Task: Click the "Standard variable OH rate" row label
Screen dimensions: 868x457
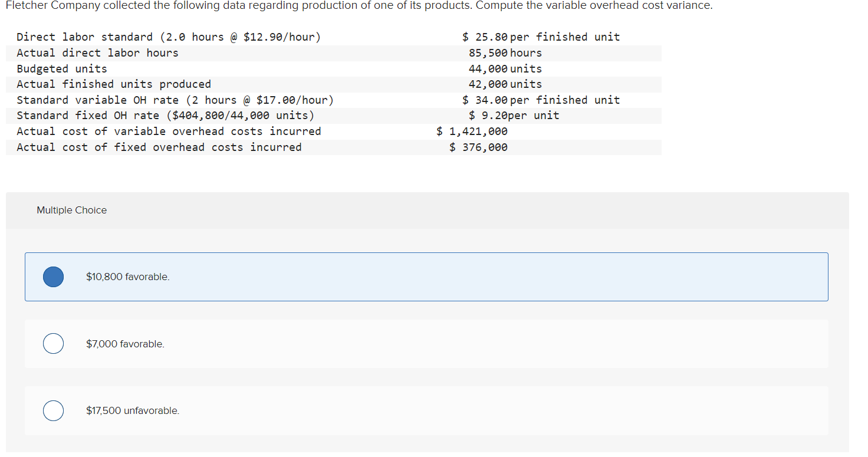Action: click(175, 100)
